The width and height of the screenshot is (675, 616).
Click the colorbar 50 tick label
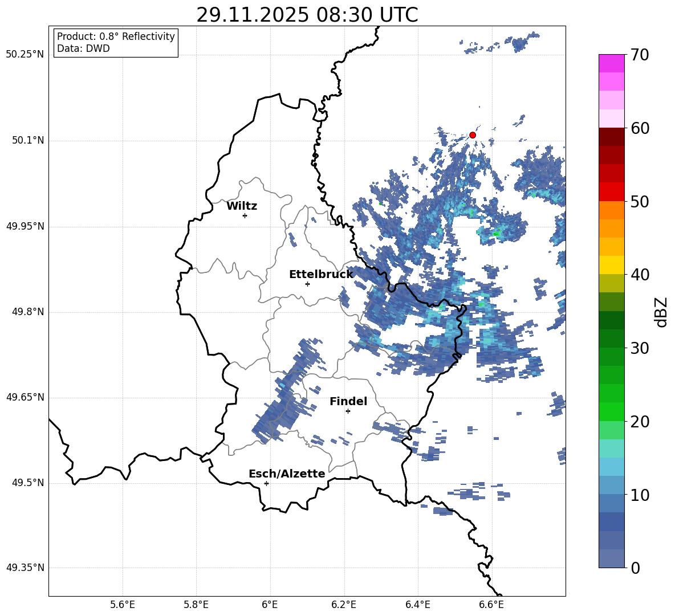click(x=639, y=201)
